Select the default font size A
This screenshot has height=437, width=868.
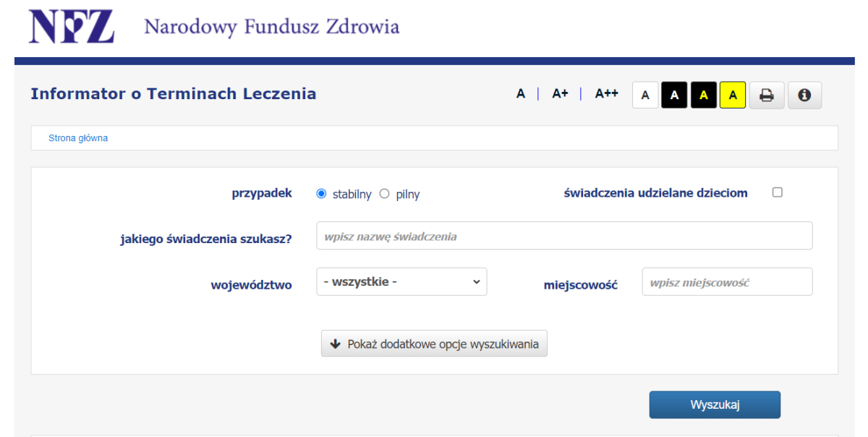click(x=520, y=93)
